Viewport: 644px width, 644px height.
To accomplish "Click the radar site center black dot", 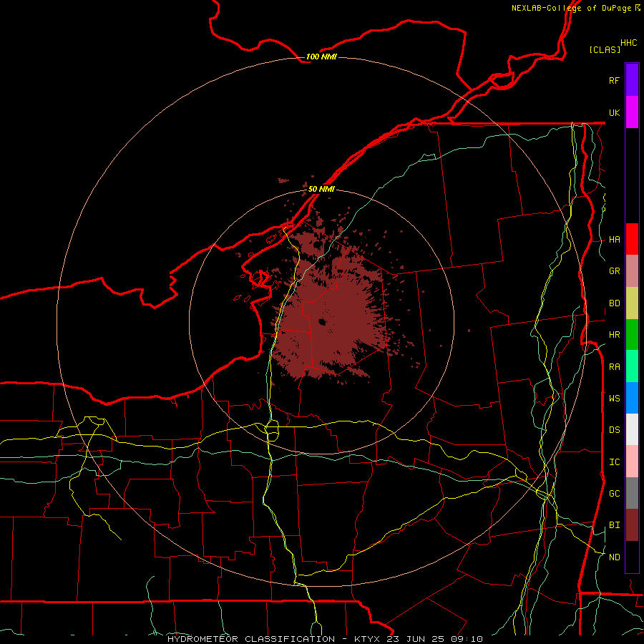I will click(323, 322).
